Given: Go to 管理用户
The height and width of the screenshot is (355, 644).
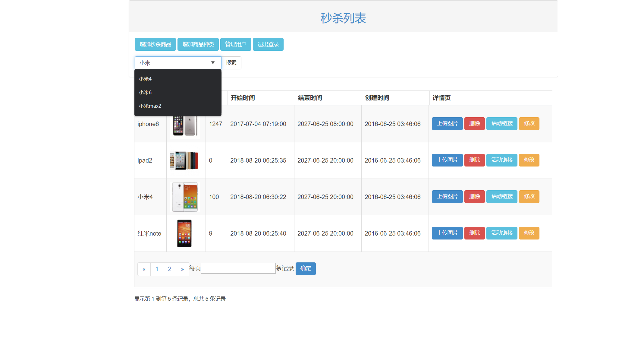Looking at the screenshot, I should [236, 44].
